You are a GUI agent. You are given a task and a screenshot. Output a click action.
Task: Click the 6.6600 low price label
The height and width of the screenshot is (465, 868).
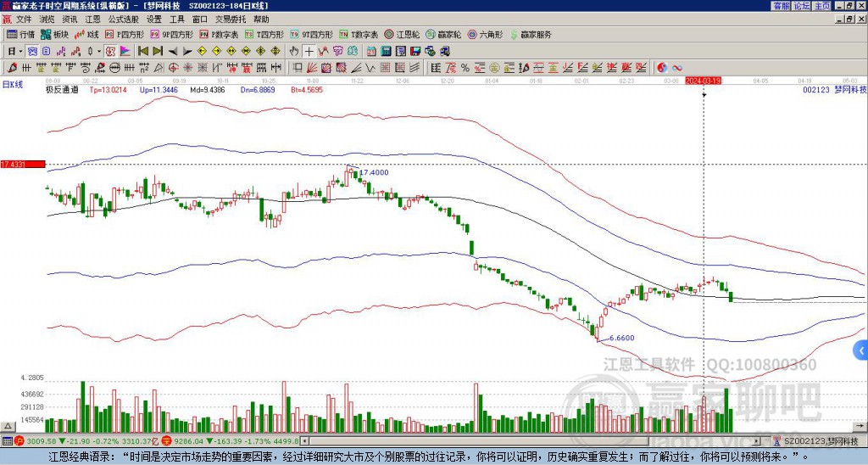tap(621, 338)
